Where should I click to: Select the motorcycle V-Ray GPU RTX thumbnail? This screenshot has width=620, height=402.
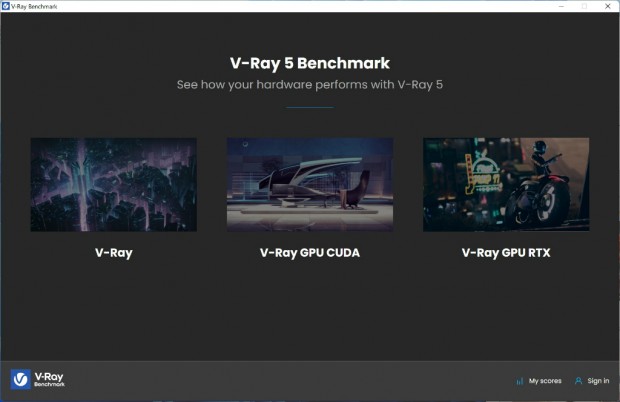coord(506,185)
